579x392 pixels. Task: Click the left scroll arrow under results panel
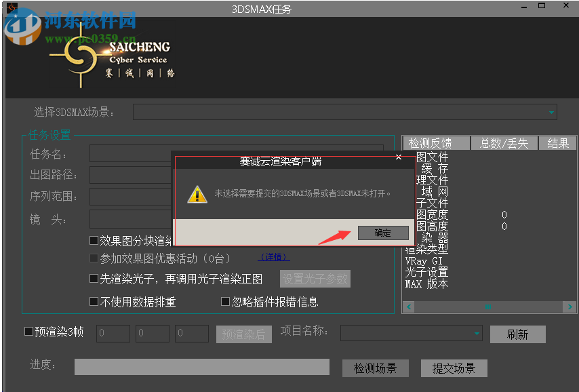coord(408,307)
